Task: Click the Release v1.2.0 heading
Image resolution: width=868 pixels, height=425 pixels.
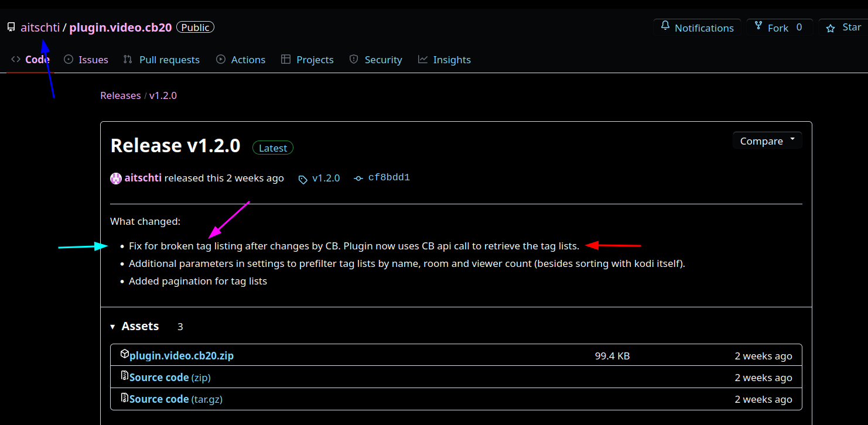Action: pyautogui.click(x=176, y=145)
